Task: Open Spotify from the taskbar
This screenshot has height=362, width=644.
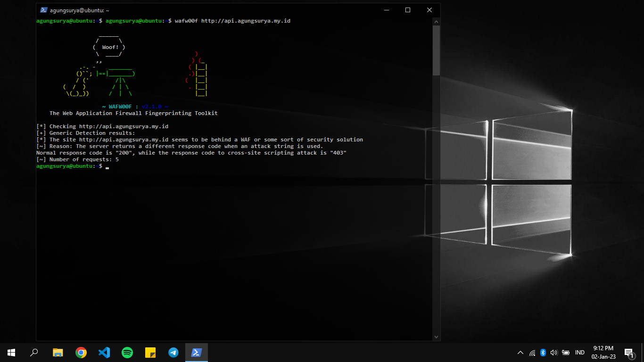Action: 127,353
